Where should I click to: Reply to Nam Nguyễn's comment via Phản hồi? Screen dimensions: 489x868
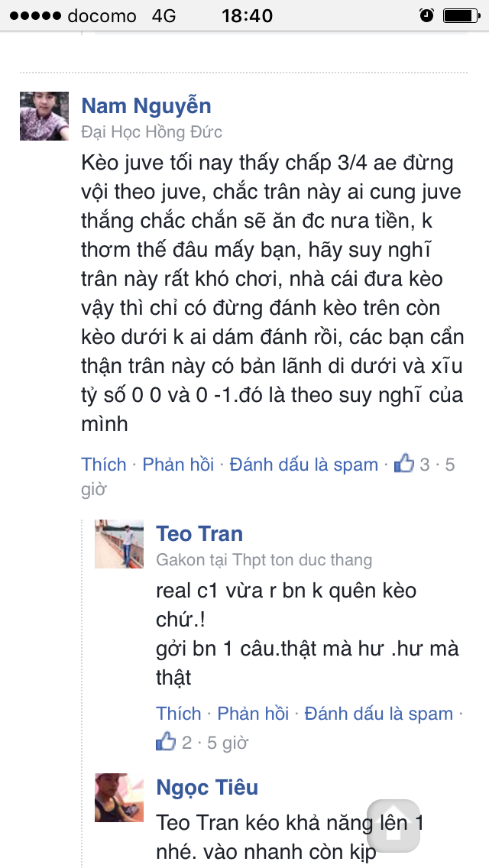178,464
